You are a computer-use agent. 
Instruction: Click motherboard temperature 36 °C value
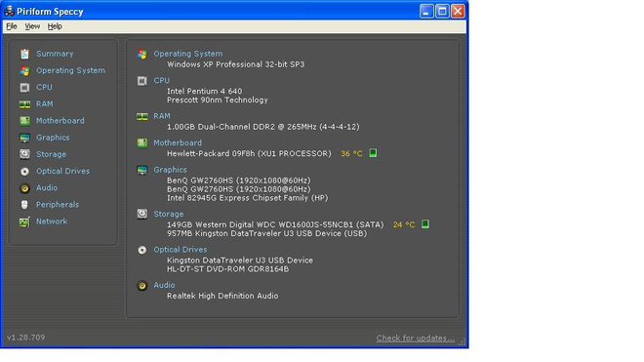click(351, 153)
